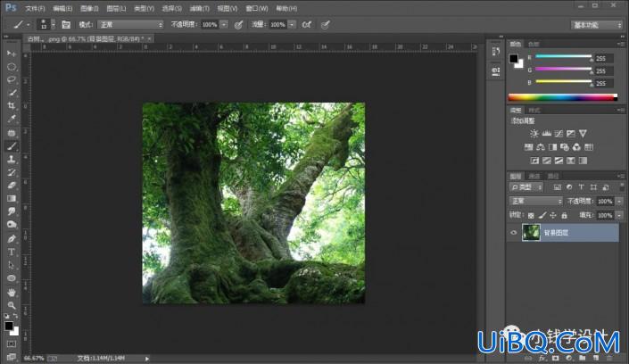The width and height of the screenshot is (629, 364).
Task: Select the Crop tool
Action: 12,105
